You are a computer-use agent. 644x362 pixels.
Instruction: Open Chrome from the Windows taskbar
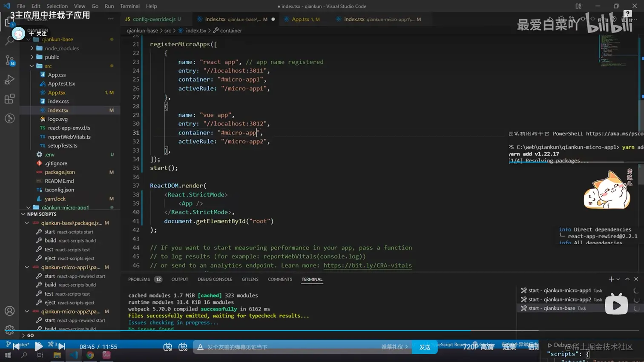(x=90, y=355)
